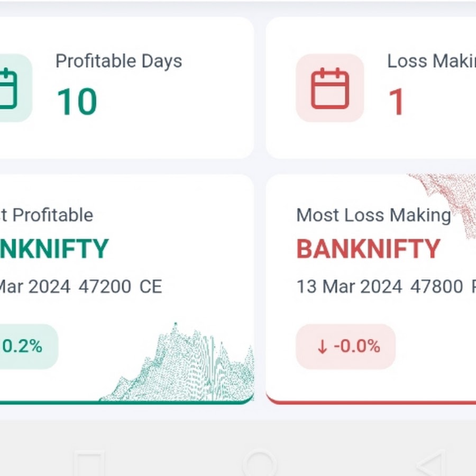
Task: Tap the green BANKNIFTY symbol name
Action: click(54, 249)
